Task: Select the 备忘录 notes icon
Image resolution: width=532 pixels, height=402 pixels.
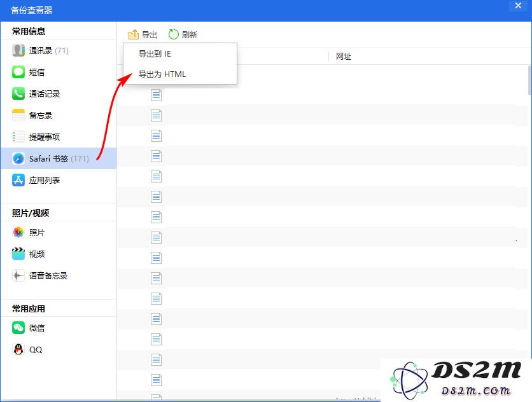Action: (x=18, y=115)
